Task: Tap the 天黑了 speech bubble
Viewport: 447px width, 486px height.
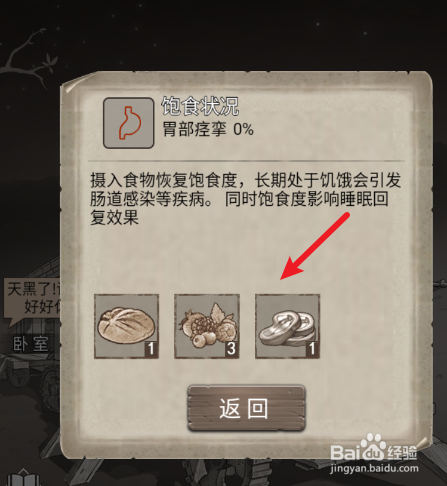Action: [x=32, y=299]
